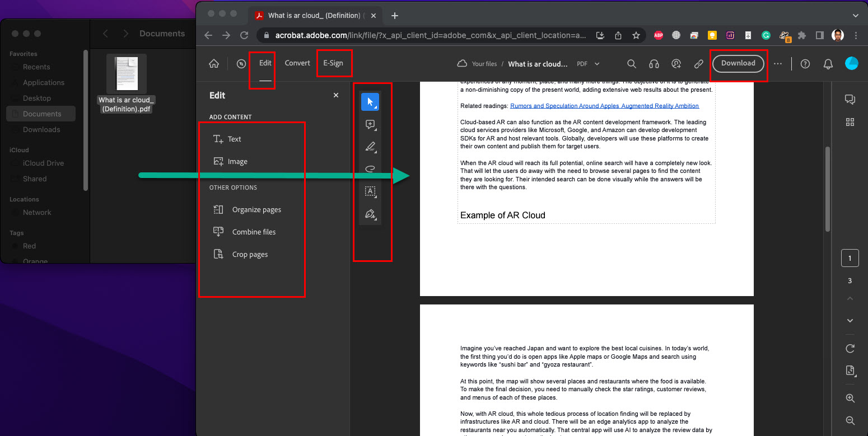Close the Edit panel

[x=336, y=95]
